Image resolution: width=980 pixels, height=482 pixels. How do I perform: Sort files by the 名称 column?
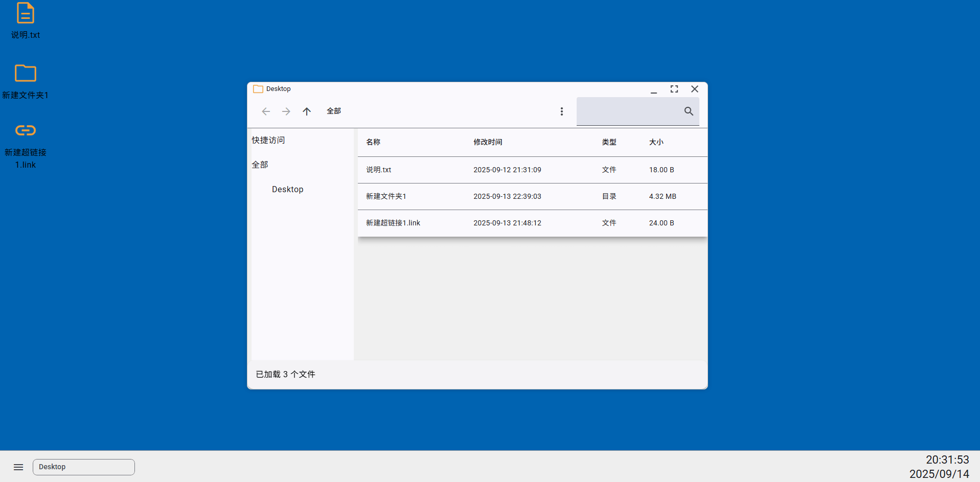coord(373,142)
